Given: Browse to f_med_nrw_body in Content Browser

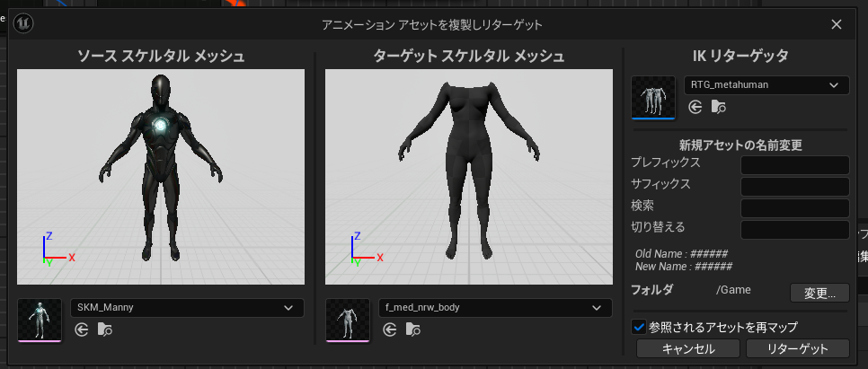Looking at the screenshot, I should 413,329.
